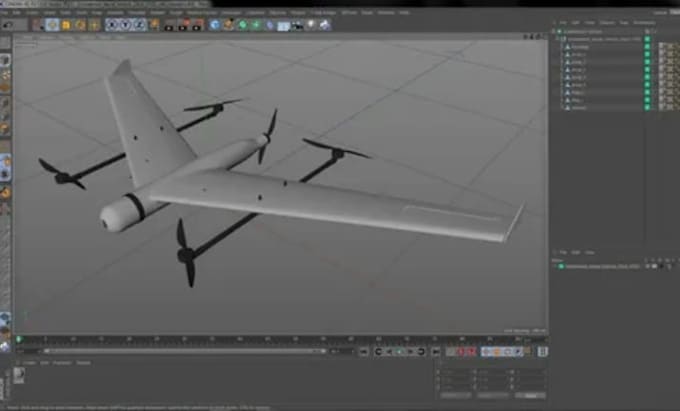Click the Undo arrow in the top toolbar
680x411 pixels.
tap(8, 25)
